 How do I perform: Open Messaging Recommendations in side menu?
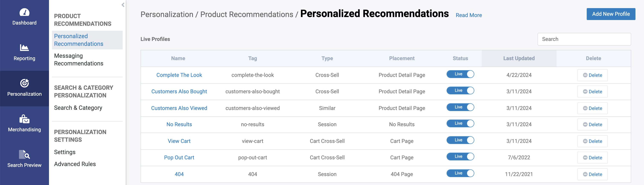(79, 60)
